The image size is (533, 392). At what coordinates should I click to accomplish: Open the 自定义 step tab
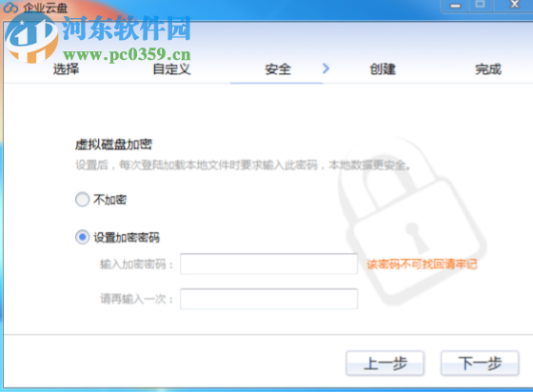coord(171,69)
